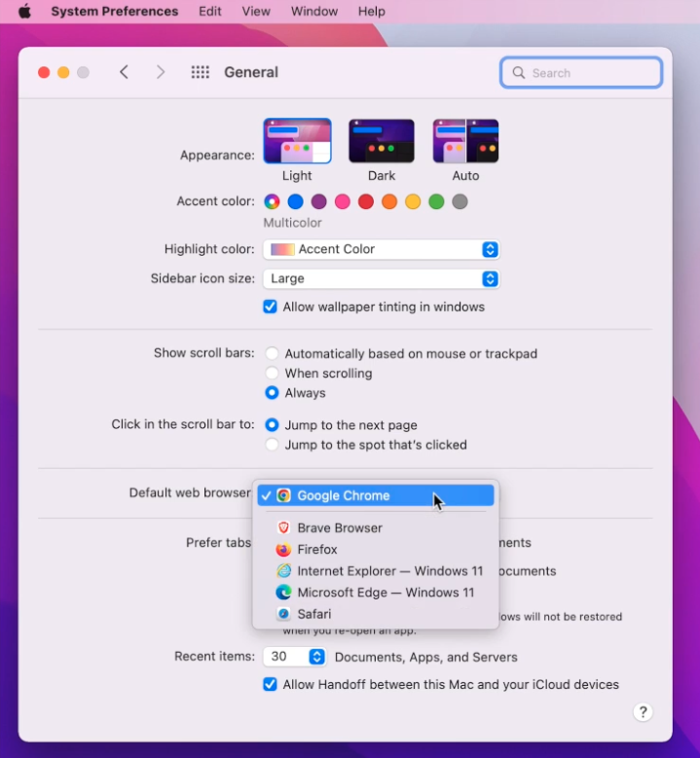The width and height of the screenshot is (700, 758).
Task: Toggle Allow Handoff checkbox
Action: tap(270, 684)
